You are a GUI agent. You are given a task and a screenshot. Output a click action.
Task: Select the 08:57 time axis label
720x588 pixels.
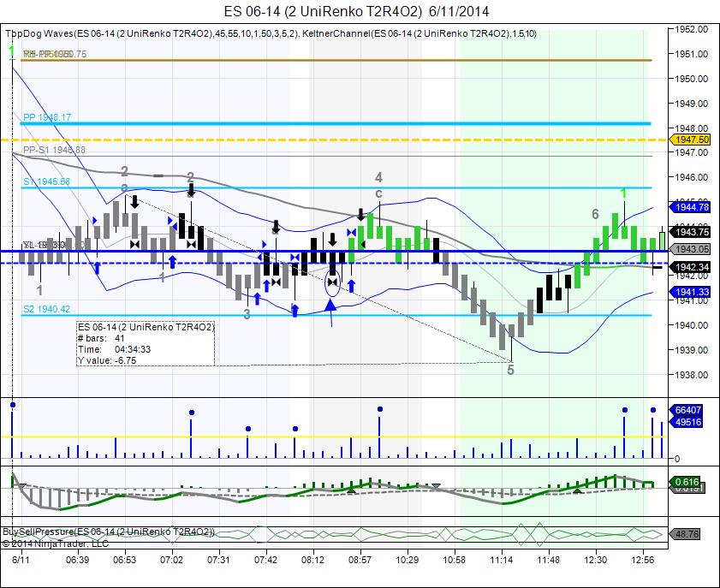[x=360, y=560]
